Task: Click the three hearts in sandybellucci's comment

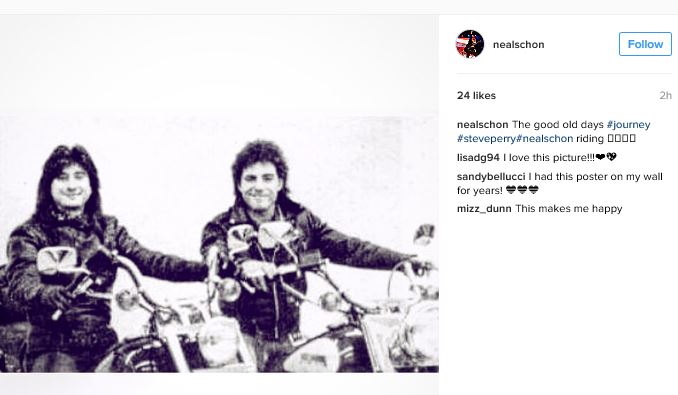Action: [522, 190]
